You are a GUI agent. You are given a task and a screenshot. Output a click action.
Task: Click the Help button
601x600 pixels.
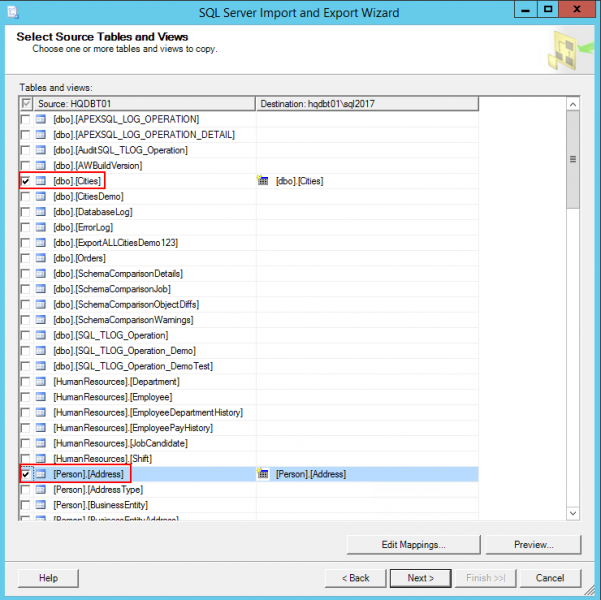click(x=48, y=578)
